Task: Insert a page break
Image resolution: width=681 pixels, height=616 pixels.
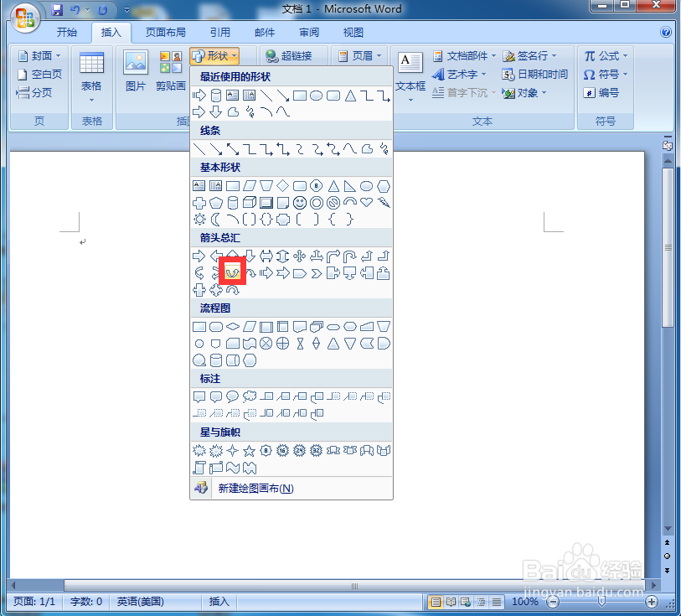Action: click(34, 92)
